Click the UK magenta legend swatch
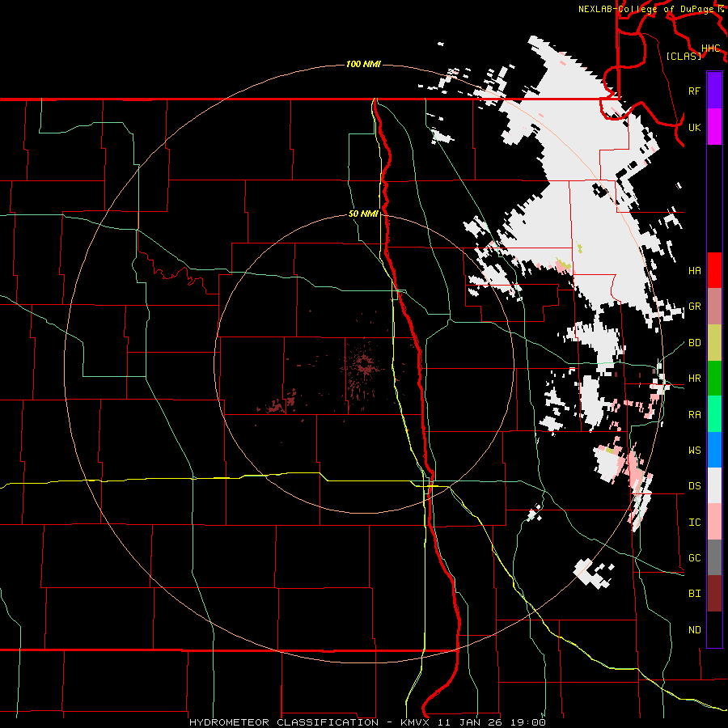Screen dimensions: 728x728 pos(714,127)
